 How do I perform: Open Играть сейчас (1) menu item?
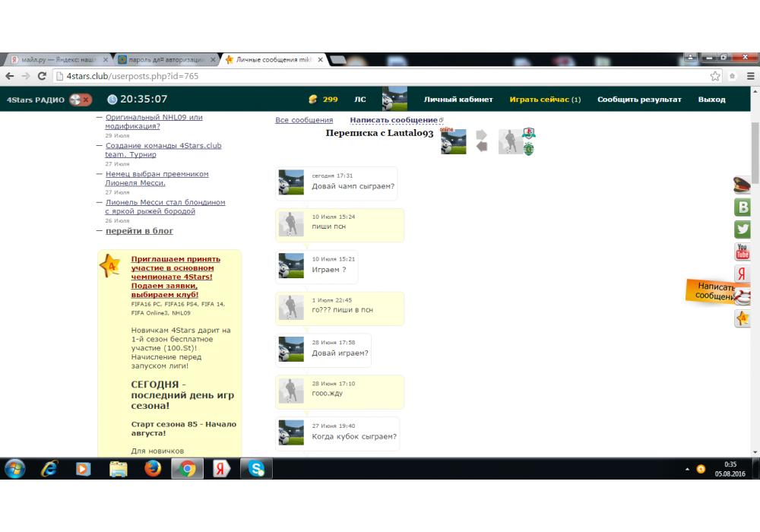click(545, 100)
